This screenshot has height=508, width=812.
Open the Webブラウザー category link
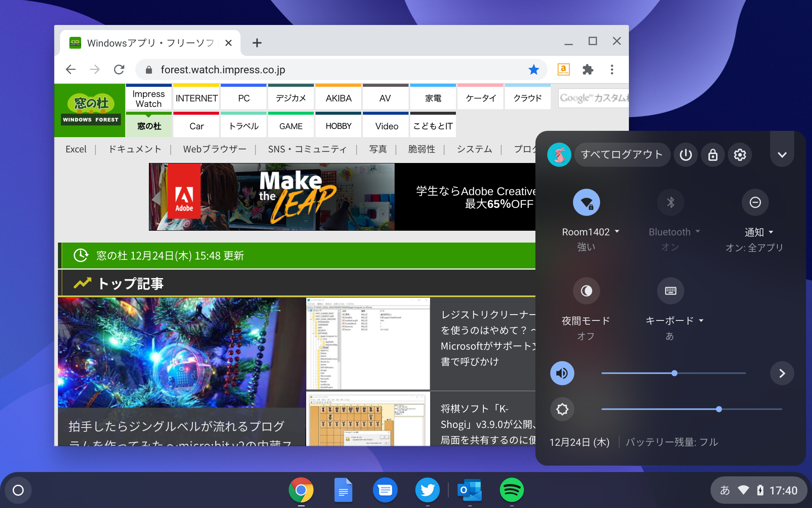point(214,149)
